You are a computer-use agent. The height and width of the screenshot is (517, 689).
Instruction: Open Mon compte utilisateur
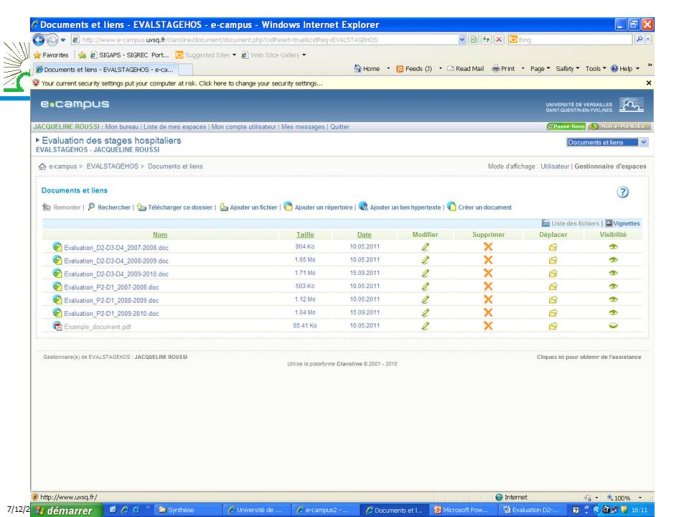tap(244, 127)
